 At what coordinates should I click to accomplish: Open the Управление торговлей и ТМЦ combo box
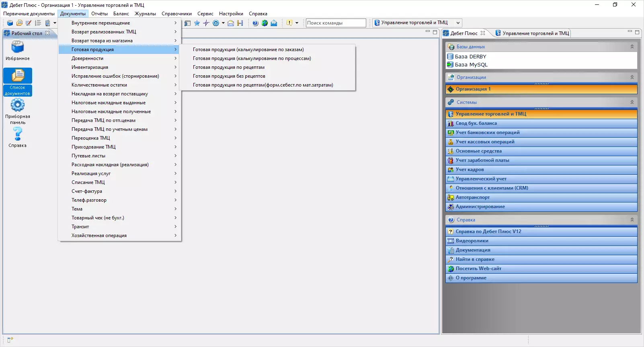coord(417,23)
